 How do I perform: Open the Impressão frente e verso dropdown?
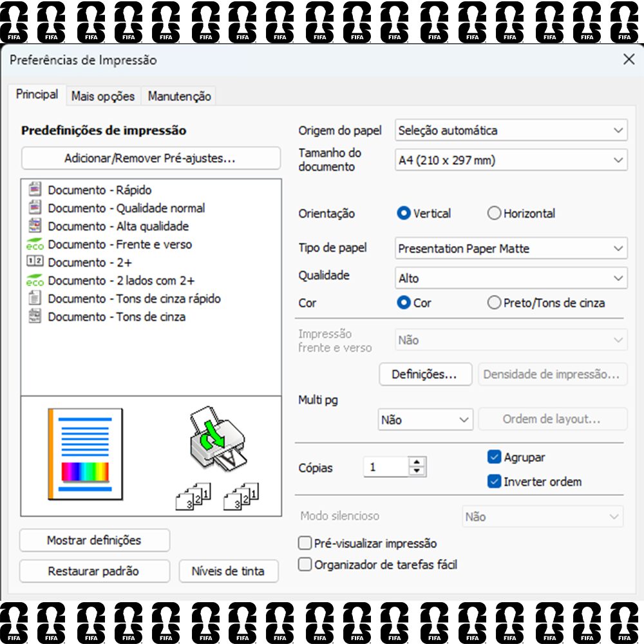tap(511, 339)
